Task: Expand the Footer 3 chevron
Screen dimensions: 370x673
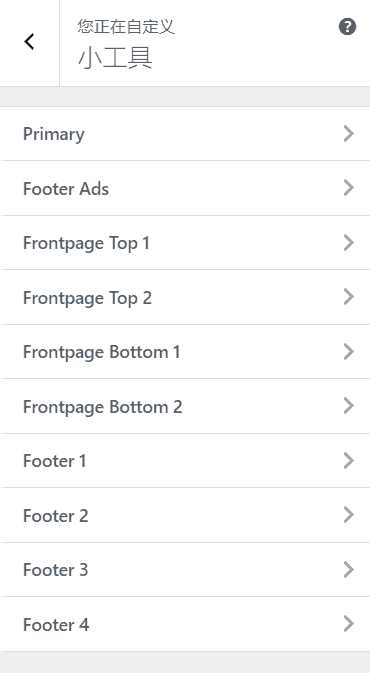Action: [349, 570]
